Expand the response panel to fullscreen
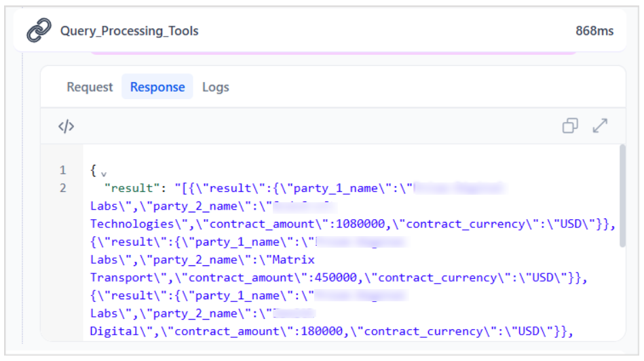The height and width of the screenshot is (361, 644). point(600,126)
